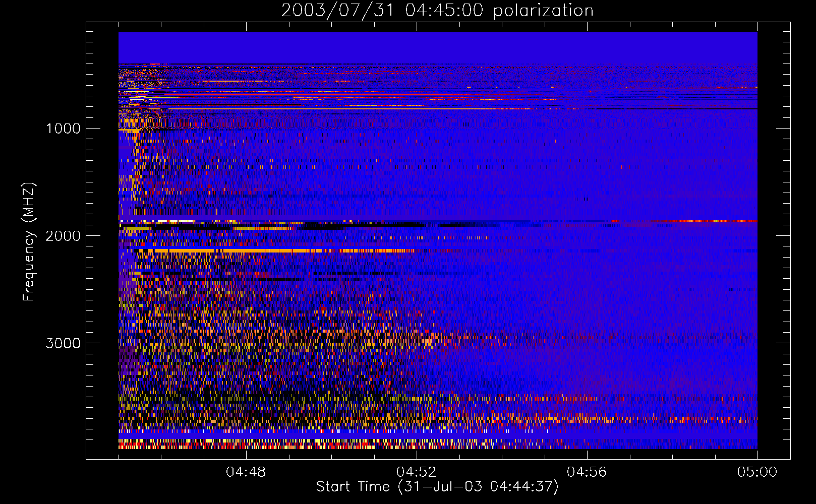Click the 04:52 time tick label
Screen dimensions: 816x504
pos(417,472)
